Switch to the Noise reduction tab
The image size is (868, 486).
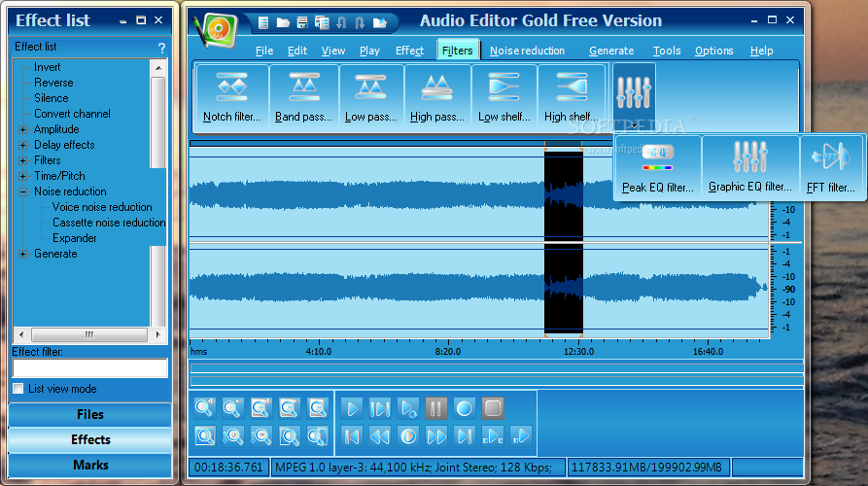527,51
